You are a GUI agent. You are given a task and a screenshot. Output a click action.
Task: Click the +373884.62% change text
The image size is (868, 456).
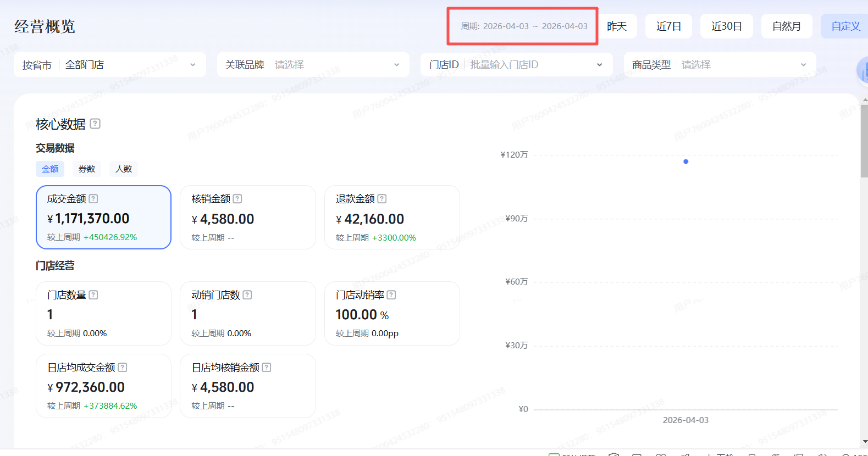click(110, 406)
